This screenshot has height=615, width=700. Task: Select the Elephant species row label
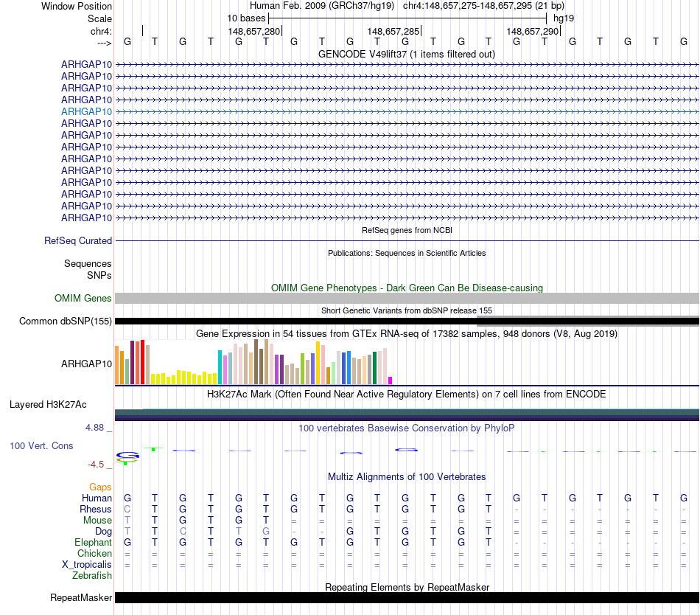(94, 543)
